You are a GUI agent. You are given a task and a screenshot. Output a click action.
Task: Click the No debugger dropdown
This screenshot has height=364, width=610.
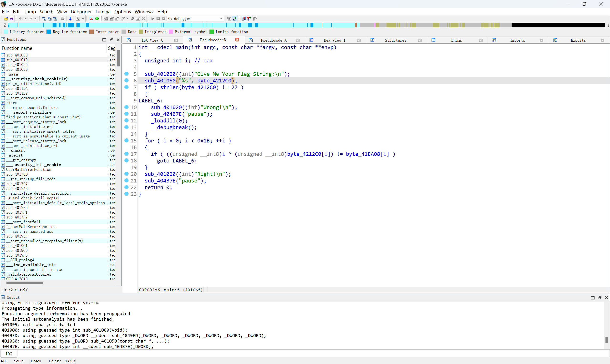[x=194, y=18]
